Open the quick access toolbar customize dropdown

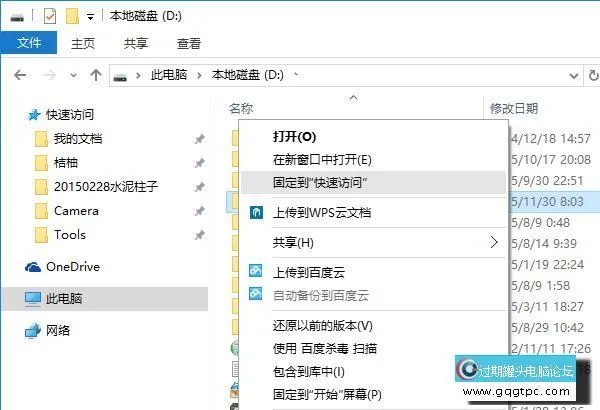(x=90, y=17)
